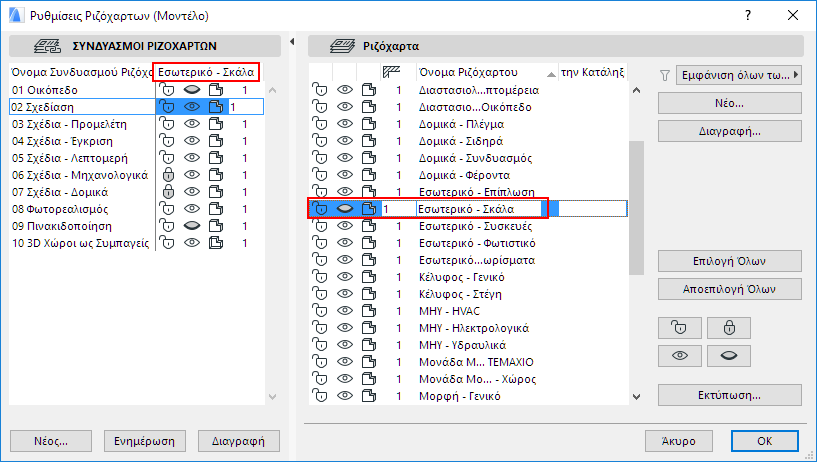
Task: Click the hide-all closed-eye button in right panel
Action: [x=728, y=356]
